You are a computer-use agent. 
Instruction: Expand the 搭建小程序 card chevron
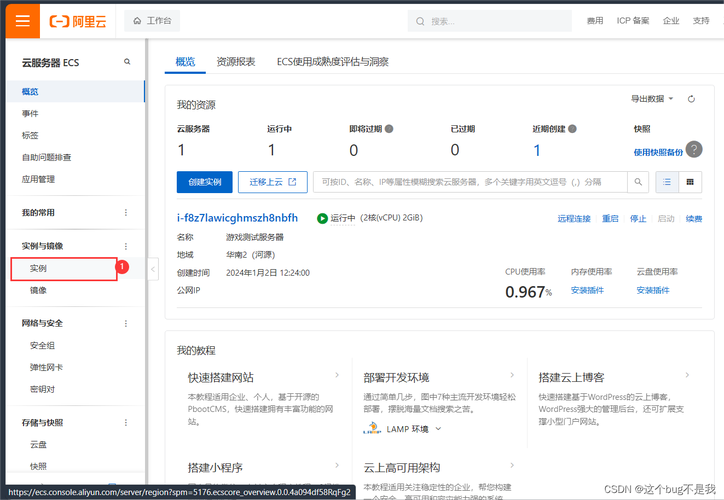tap(337, 465)
